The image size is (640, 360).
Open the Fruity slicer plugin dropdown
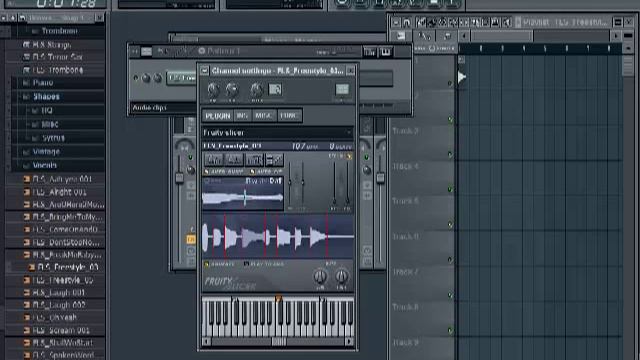278,133
